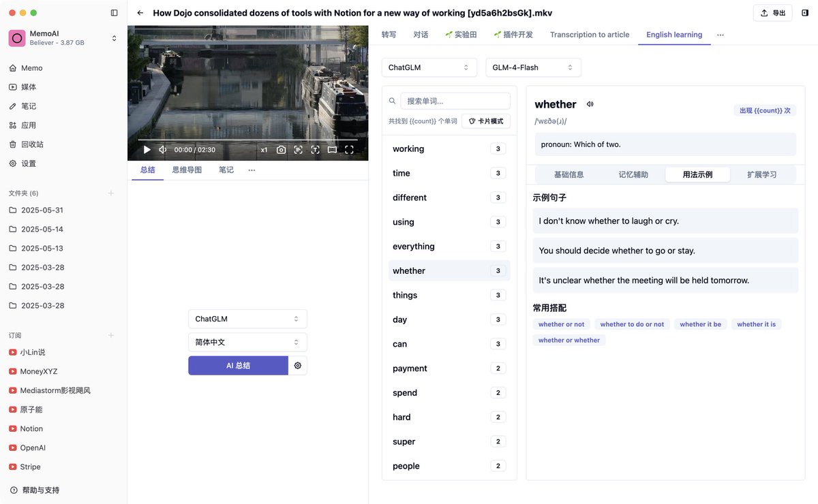Show more tabs after English learning
The image size is (818, 504).
pos(721,35)
